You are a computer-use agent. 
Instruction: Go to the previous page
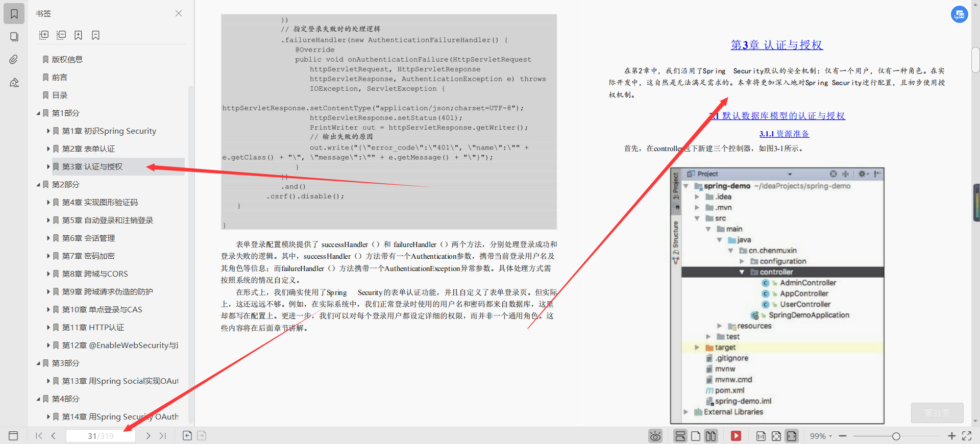pyautogui.click(x=54, y=436)
